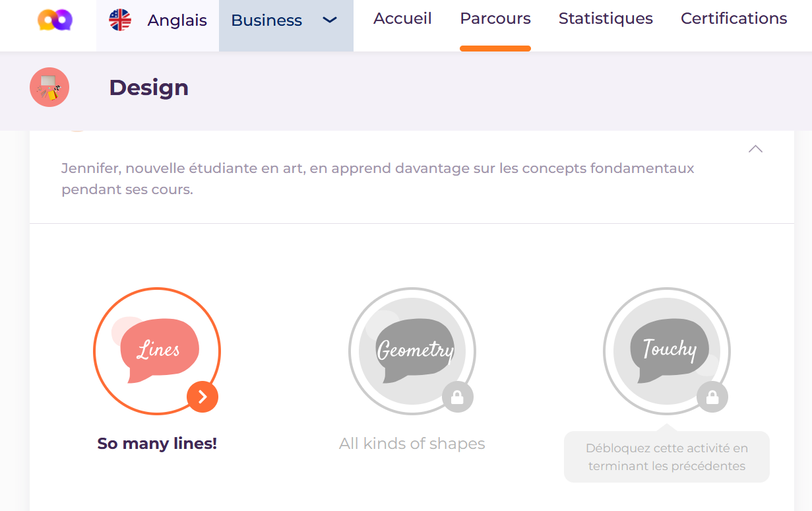Go to Certifications
This screenshot has width=812, height=511.
point(734,18)
